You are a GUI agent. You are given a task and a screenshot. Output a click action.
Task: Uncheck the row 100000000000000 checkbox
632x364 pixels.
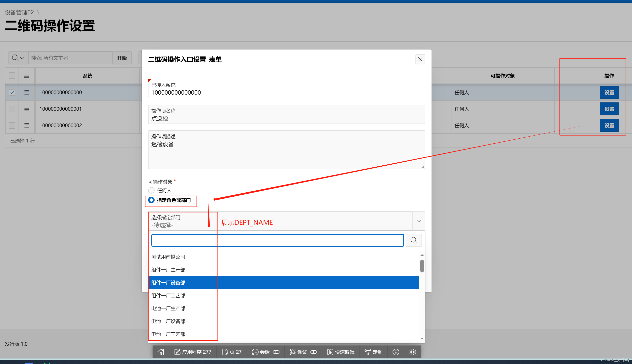12,93
